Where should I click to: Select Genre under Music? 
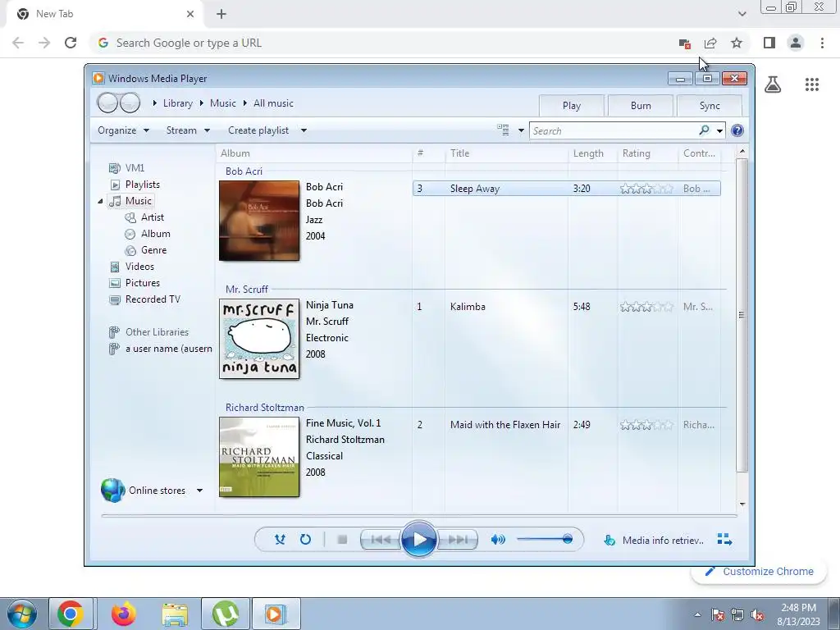coord(153,250)
